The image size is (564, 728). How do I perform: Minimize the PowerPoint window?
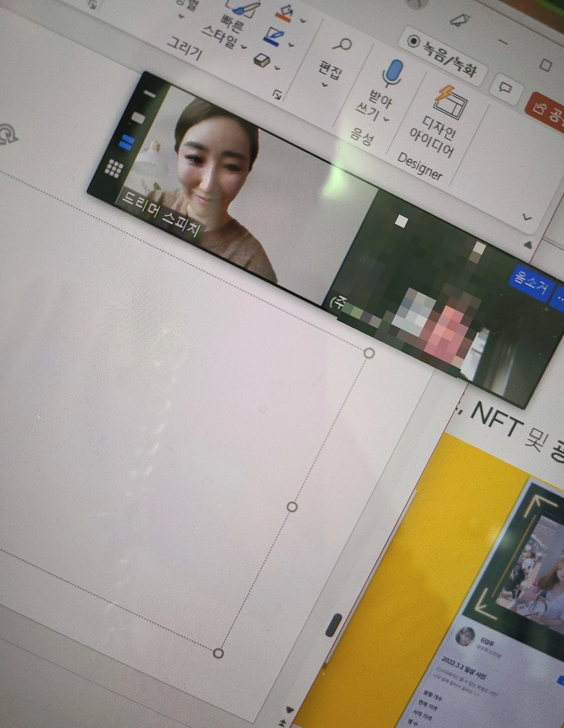pos(503,42)
